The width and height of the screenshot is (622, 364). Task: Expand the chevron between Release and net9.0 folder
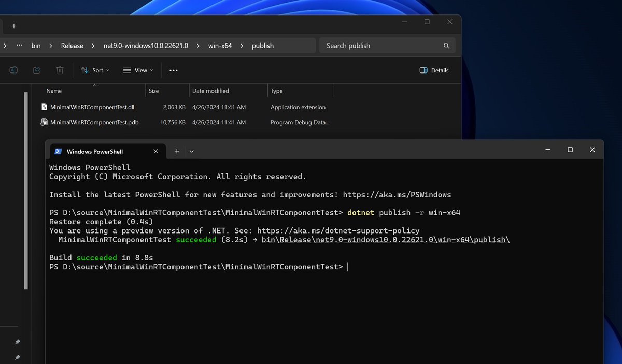(93, 46)
